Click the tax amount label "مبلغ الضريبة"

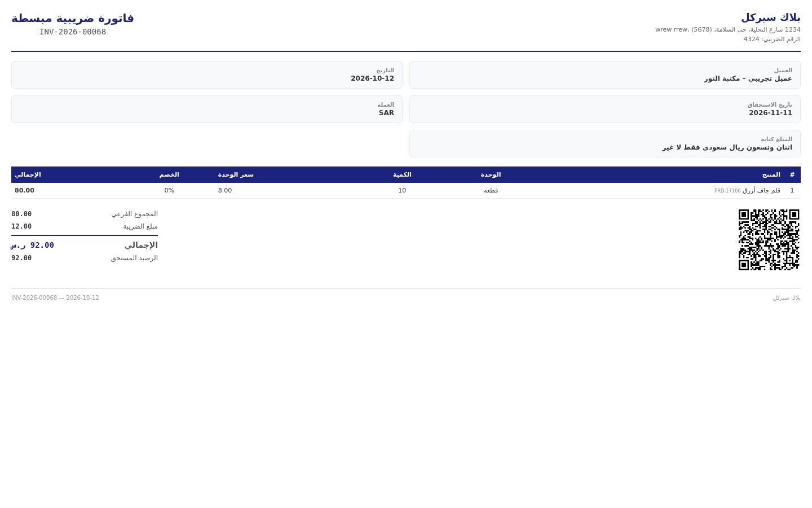[140, 226]
